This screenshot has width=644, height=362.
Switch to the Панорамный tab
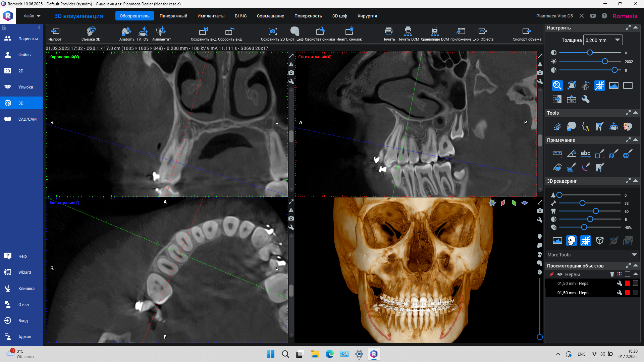[173, 16]
